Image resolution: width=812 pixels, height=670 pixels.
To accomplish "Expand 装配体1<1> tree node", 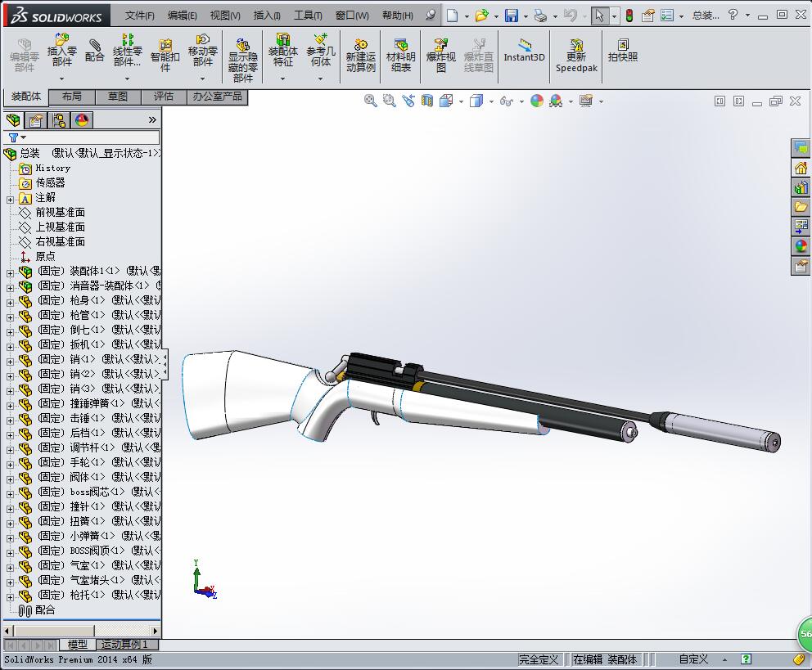I will tap(10, 273).
